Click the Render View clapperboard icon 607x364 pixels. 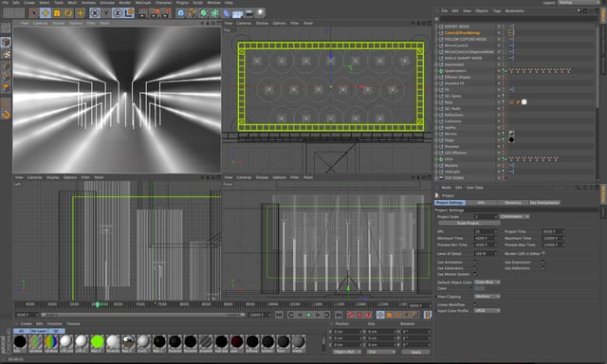point(143,13)
